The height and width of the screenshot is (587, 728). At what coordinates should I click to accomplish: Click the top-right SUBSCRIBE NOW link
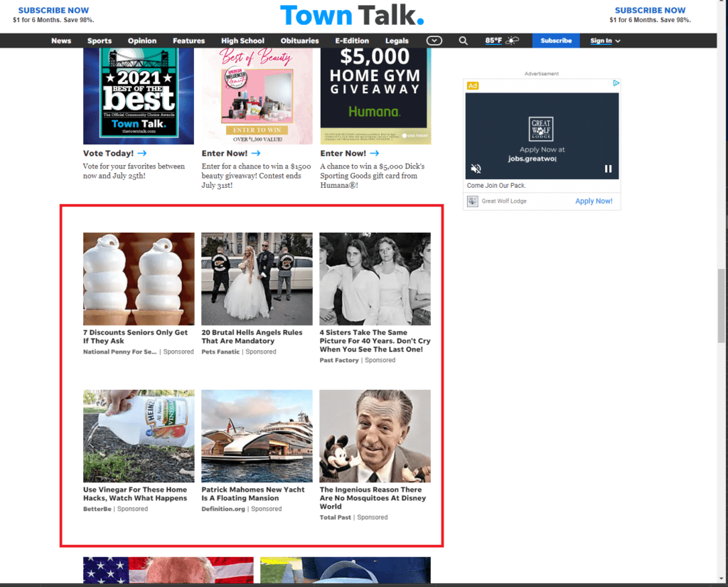click(650, 10)
